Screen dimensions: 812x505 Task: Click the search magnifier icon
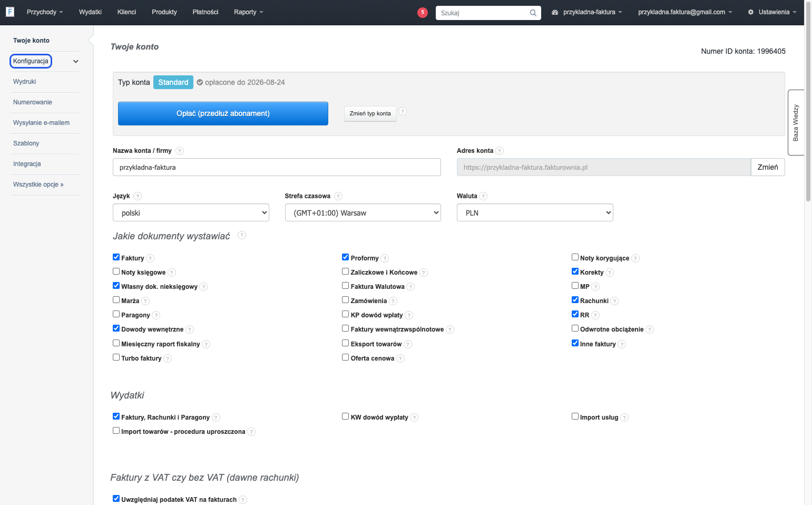pyautogui.click(x=533, y=13)
